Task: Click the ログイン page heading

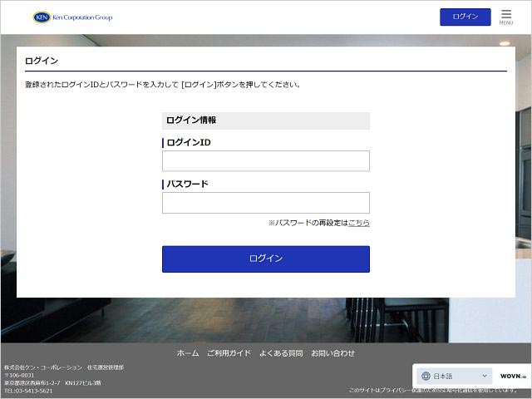Action: point(42,62)
